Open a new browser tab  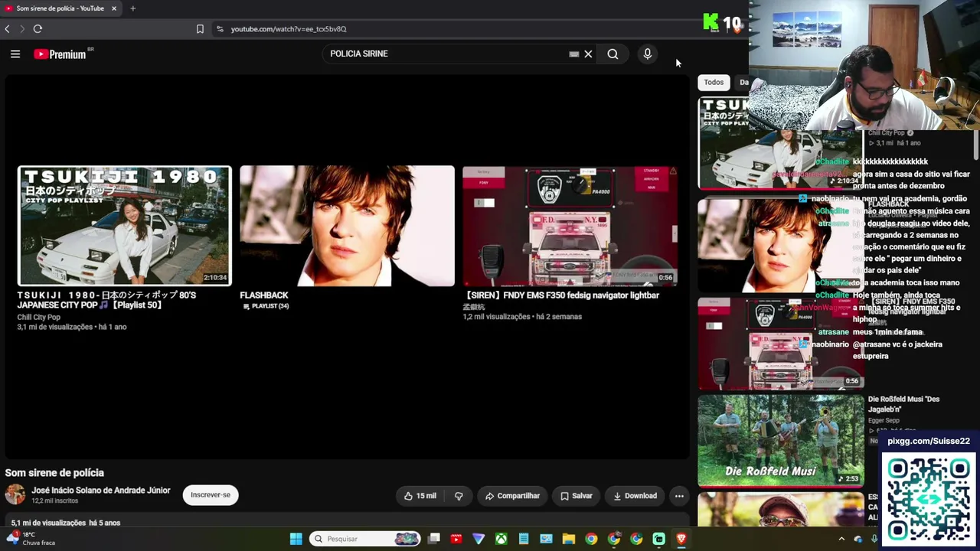(x=132, y=8)
